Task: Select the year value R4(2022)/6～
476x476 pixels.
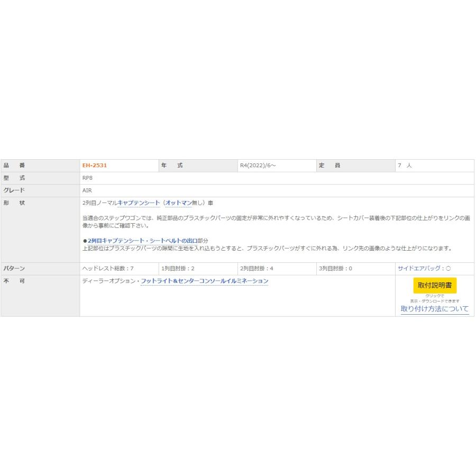Action: click(258, 166)
